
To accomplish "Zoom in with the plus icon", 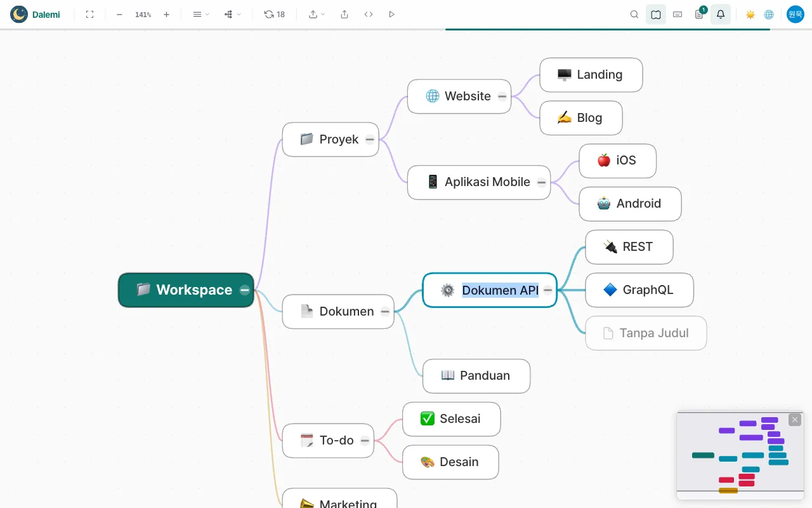I will click(166, 14).
